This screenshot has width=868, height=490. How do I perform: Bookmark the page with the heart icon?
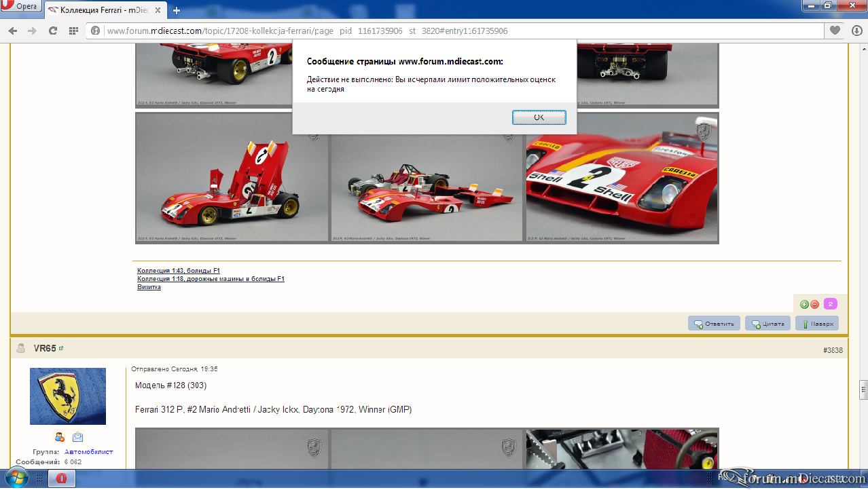[x=835, y=31]
